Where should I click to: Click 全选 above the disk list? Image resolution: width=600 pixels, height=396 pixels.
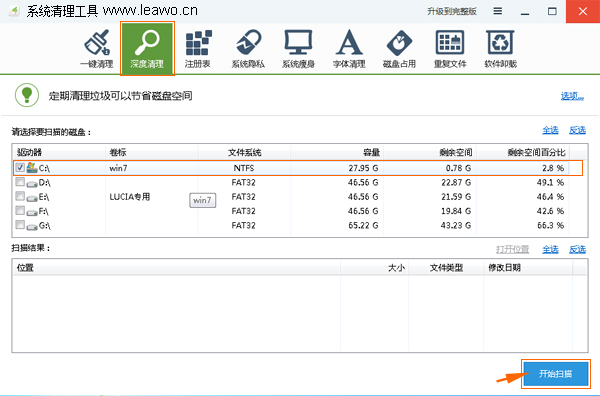550,130
